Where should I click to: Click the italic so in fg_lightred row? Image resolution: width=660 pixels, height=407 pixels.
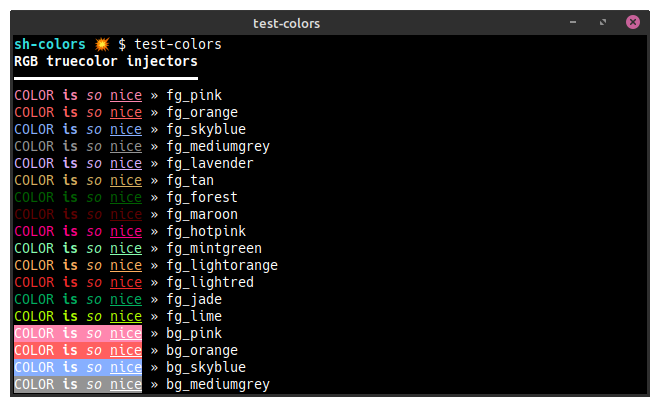pyautogui.click(x=94, y=283)
